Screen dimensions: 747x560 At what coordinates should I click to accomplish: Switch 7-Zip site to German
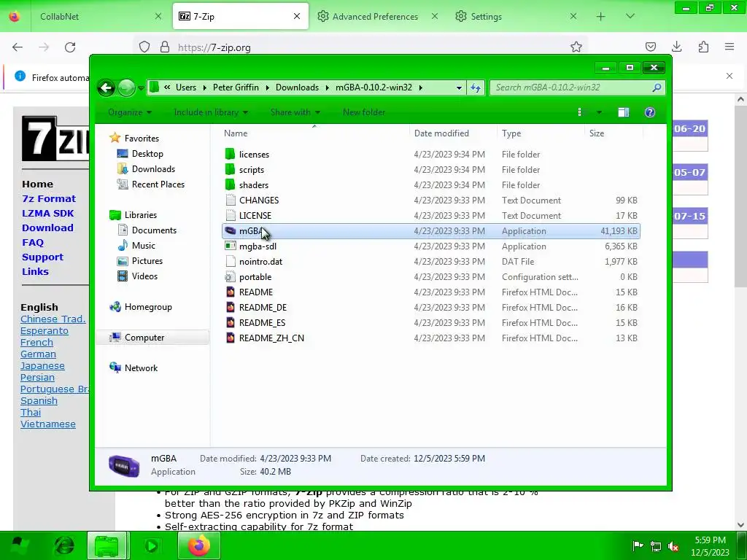point(38,354)
